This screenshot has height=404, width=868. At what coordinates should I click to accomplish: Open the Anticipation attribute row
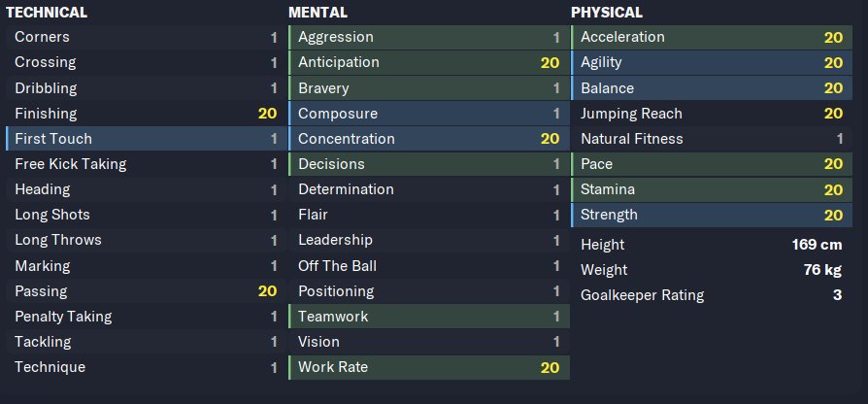coord(429,62)
